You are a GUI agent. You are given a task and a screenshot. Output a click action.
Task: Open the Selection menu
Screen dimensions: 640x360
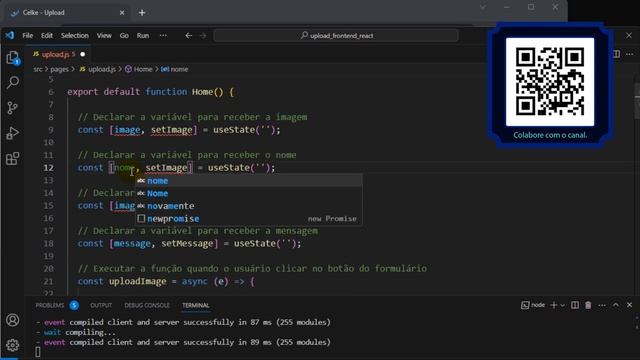click(x=75, y=36)
